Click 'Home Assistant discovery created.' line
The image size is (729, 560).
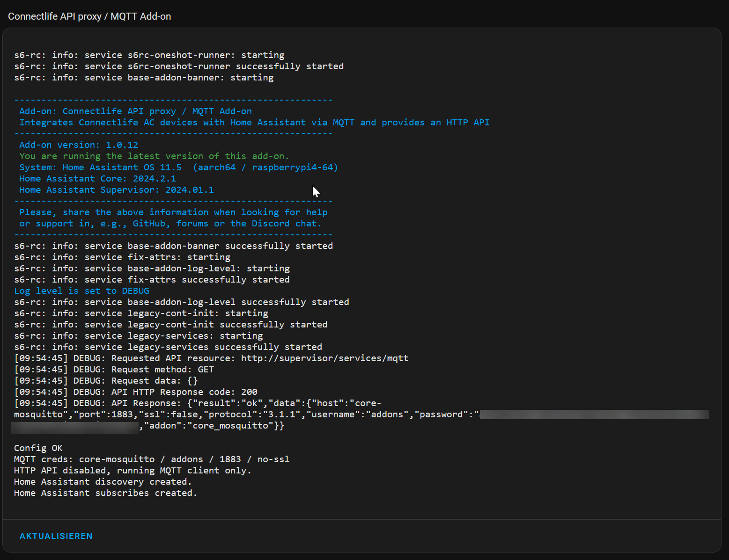pyautogui.click(x=103, y=482)
